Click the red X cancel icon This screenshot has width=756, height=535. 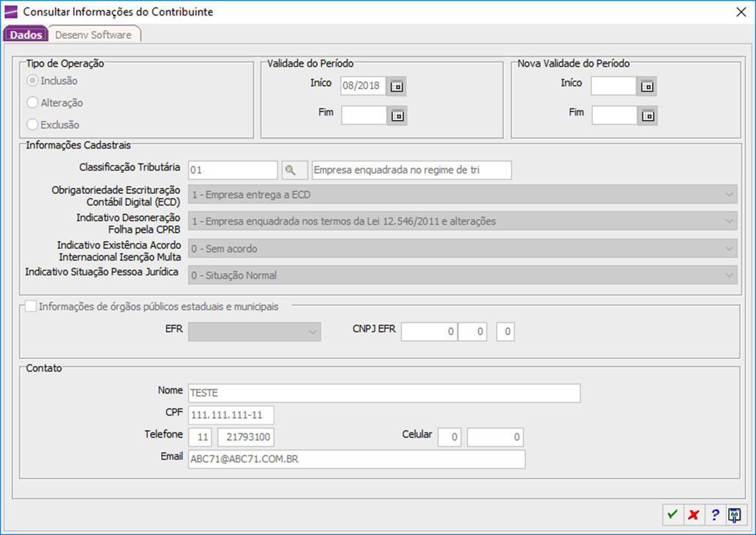pos(694,515)
